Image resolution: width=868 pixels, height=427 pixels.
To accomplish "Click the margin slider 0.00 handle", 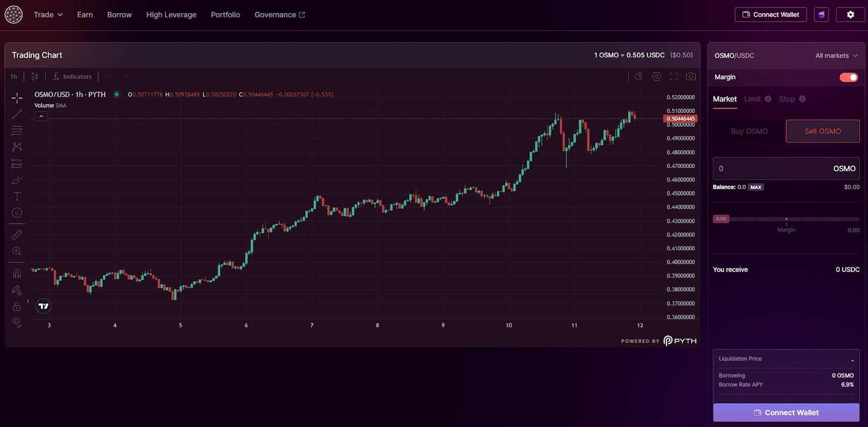I will pos(721,219).
